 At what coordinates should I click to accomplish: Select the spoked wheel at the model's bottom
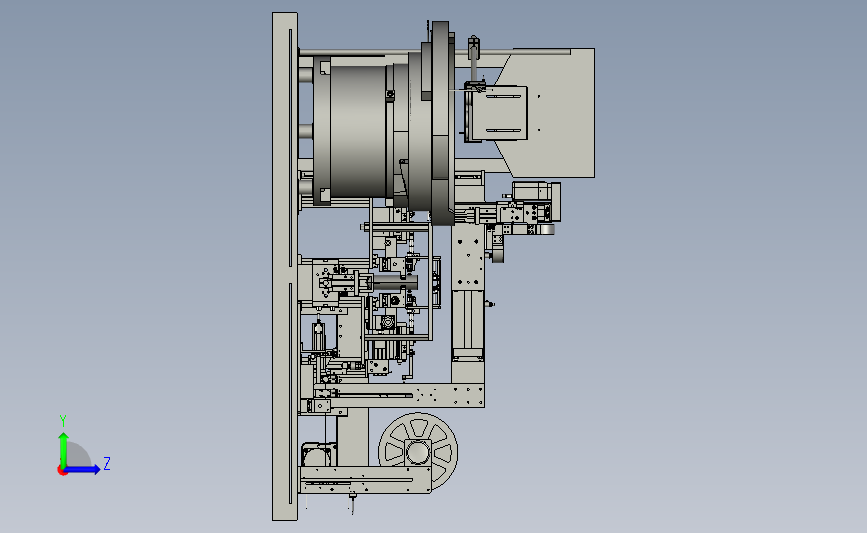point(418,452)
